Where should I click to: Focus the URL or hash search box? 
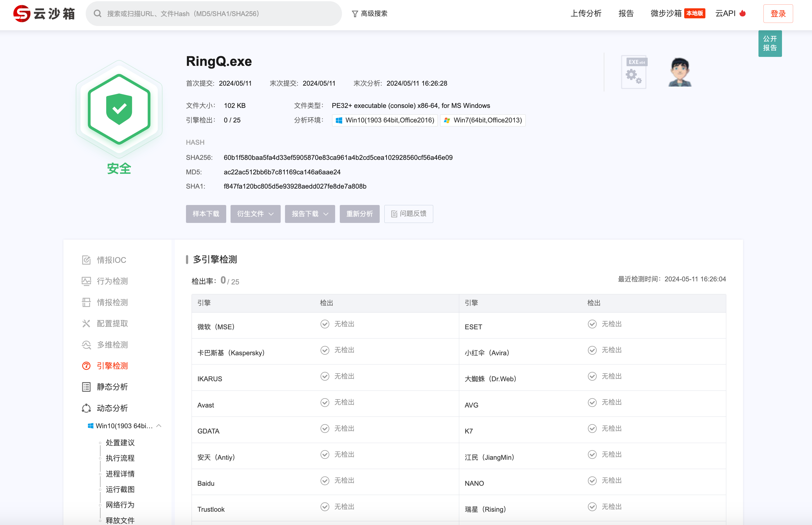pyautogui.click(x=218, y=14)
